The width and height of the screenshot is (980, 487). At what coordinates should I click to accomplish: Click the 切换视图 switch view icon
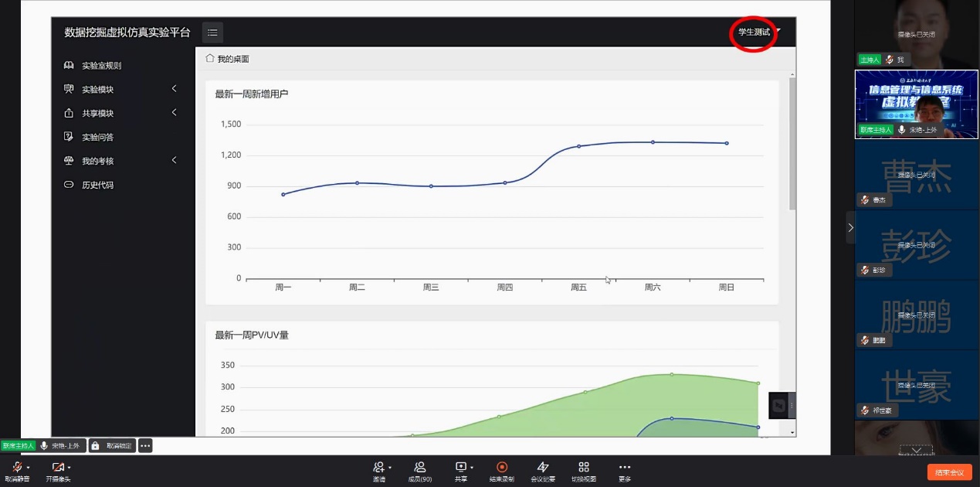coord(584,467)
